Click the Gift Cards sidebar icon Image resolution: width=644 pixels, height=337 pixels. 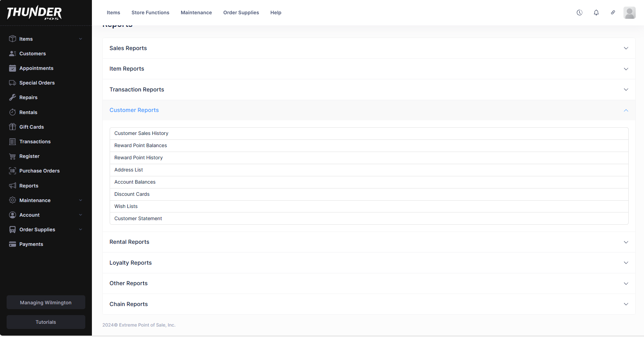click(x=13, y=127)
